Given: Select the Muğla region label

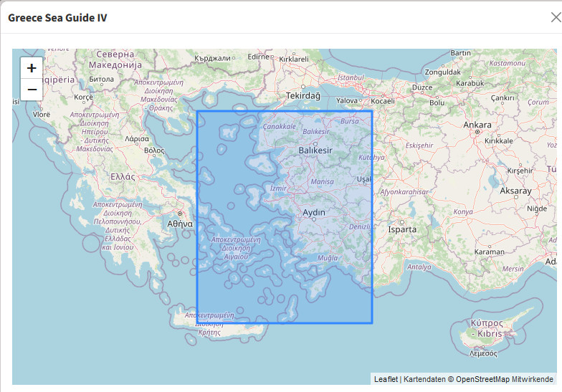Looking at the screenshot, I should [x=326, y=257].
